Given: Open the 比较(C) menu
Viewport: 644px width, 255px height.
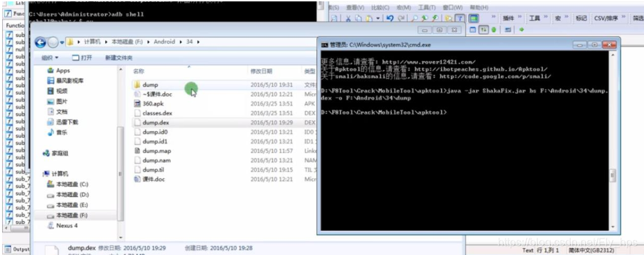Looking at the screenshot, I should point(380,8).
